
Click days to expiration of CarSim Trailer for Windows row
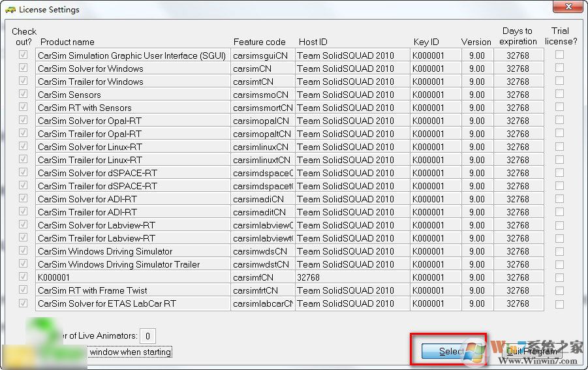(x=518, y=82)
